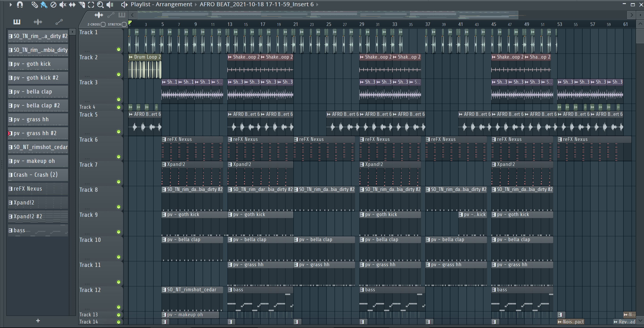Viewport: 644px width, 328px height.
Task: Open AFRO BEAT Insert 6 clip dropdown
Action: click(256, 4)
